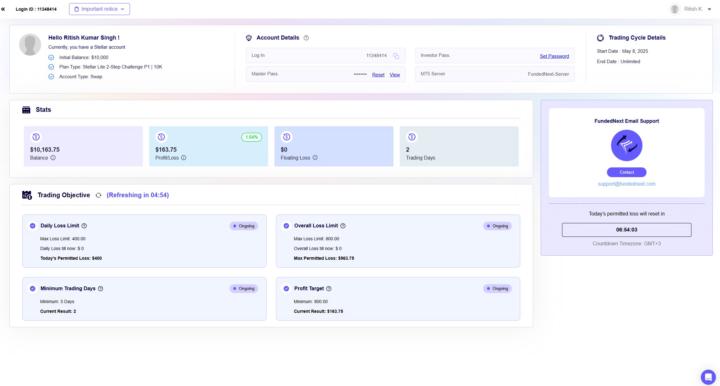
Task: Click the Minimum Trading Days info icon
Action: click(101, 289)
